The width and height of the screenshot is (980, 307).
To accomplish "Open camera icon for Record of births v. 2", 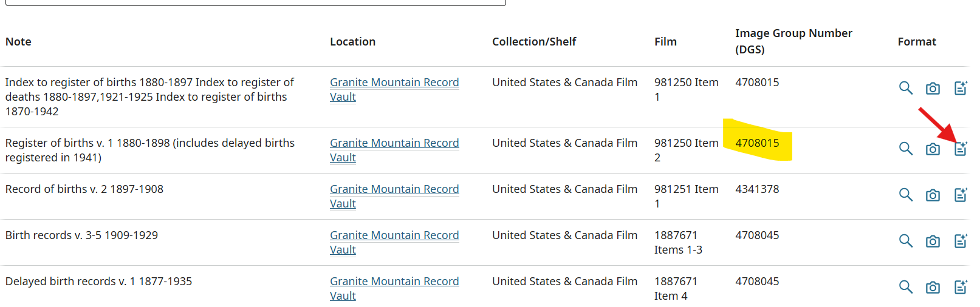I will [933, 195].
